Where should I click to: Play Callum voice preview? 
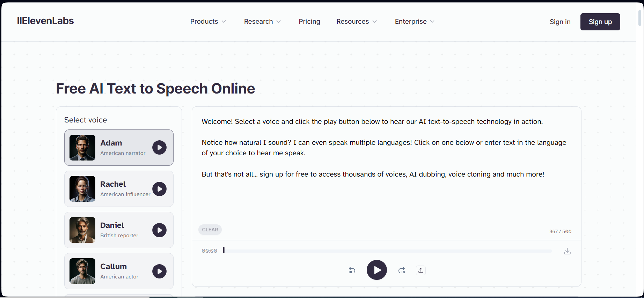click(x=159, y=271)
